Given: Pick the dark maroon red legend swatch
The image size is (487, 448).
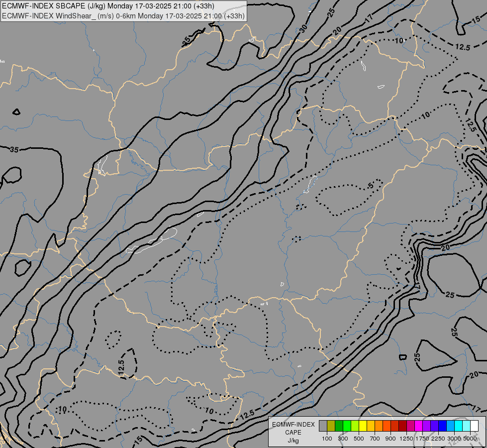Looking at the screenshot, I should (403, 426).
